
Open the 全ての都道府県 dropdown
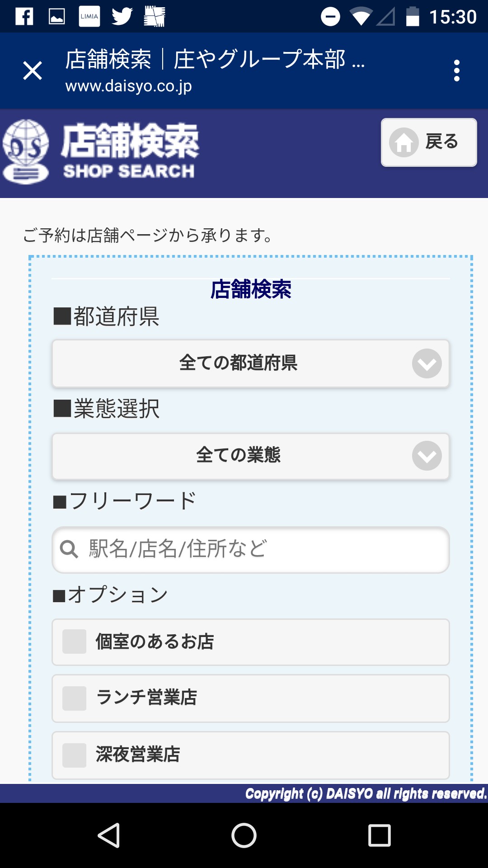click(x=238, y=363)
